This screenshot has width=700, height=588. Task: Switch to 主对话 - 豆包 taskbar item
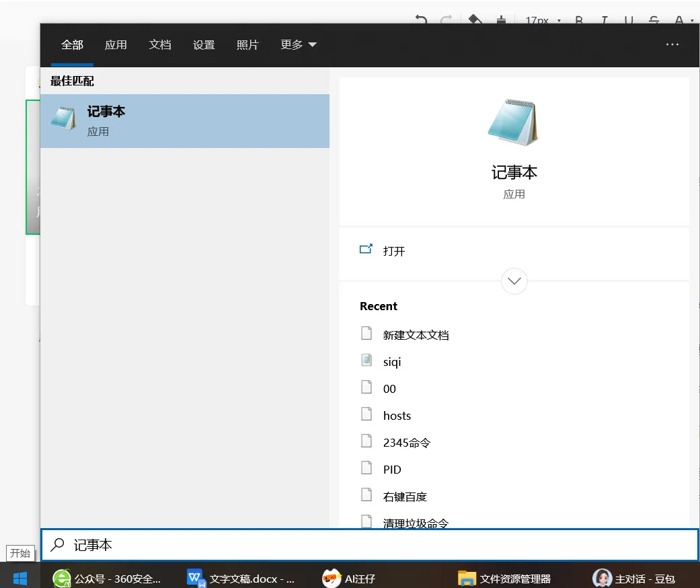(x=634, y=579)
